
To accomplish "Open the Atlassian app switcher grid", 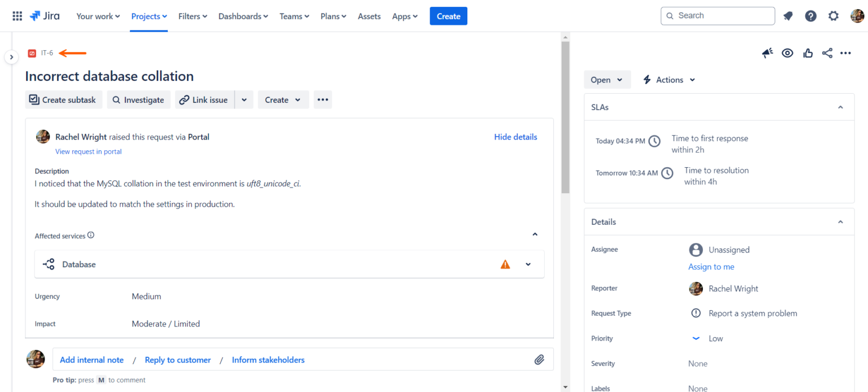I will 16,15.
